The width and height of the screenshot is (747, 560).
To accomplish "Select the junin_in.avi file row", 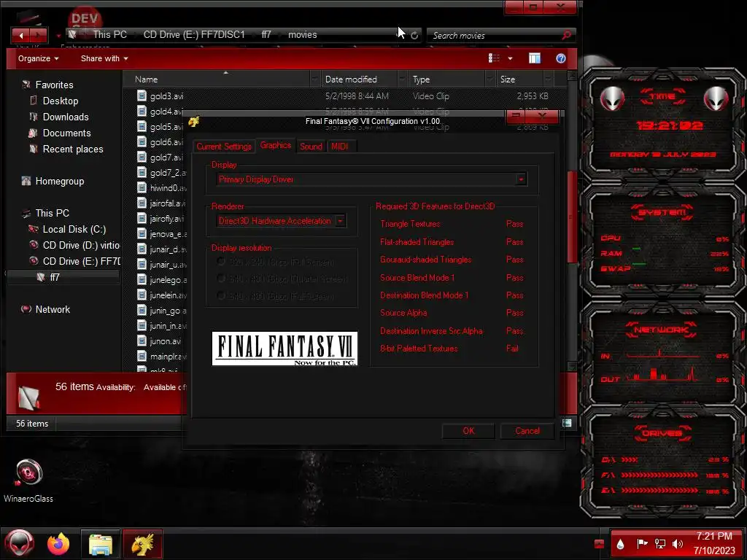I will coord(161,326).
